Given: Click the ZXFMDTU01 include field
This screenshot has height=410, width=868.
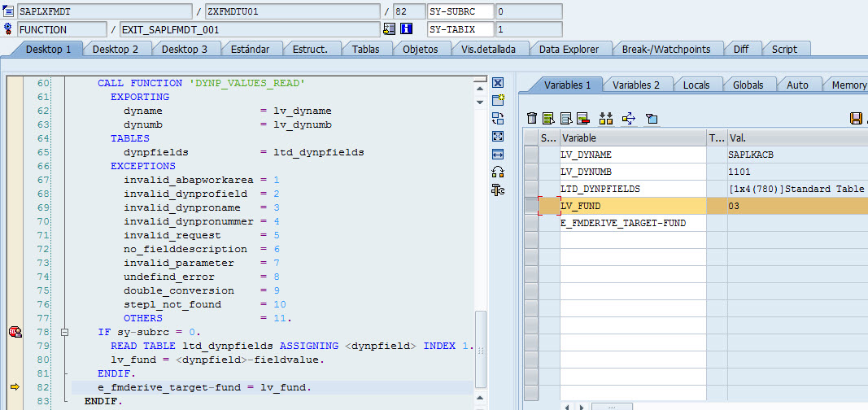Looking at the screenshot, I should (292, 11).
